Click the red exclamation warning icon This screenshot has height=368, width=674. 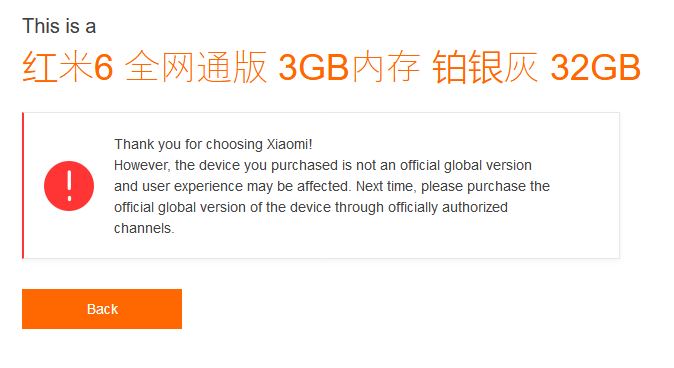pos(69,186)
